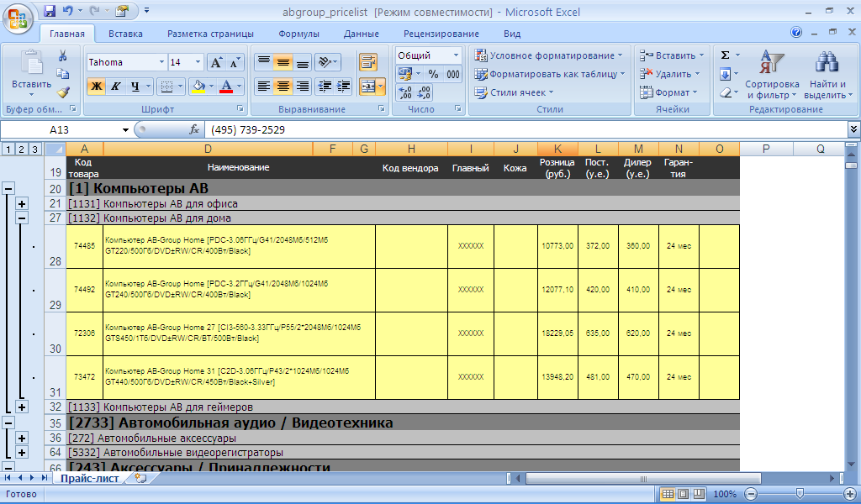Open Формат cells menu

click(x=668, y=92)
